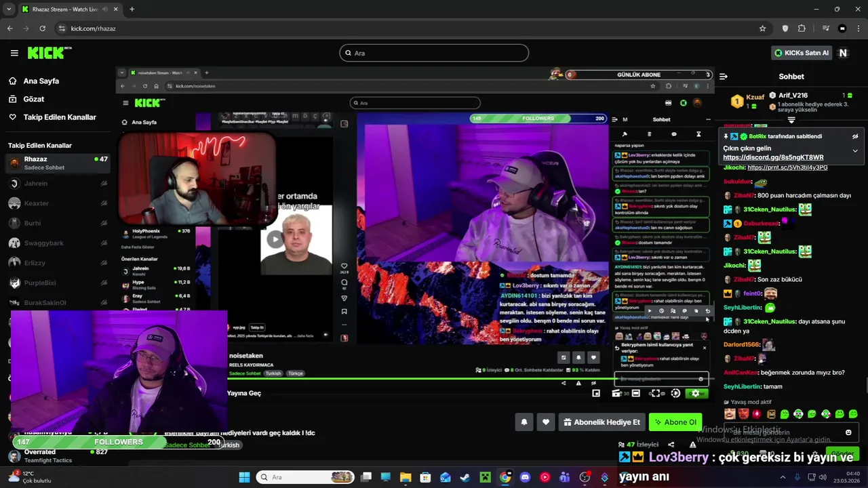Select Erlizzy channel in followed list
The height and width of the screenshot is (488, 868).
(58, 262)
